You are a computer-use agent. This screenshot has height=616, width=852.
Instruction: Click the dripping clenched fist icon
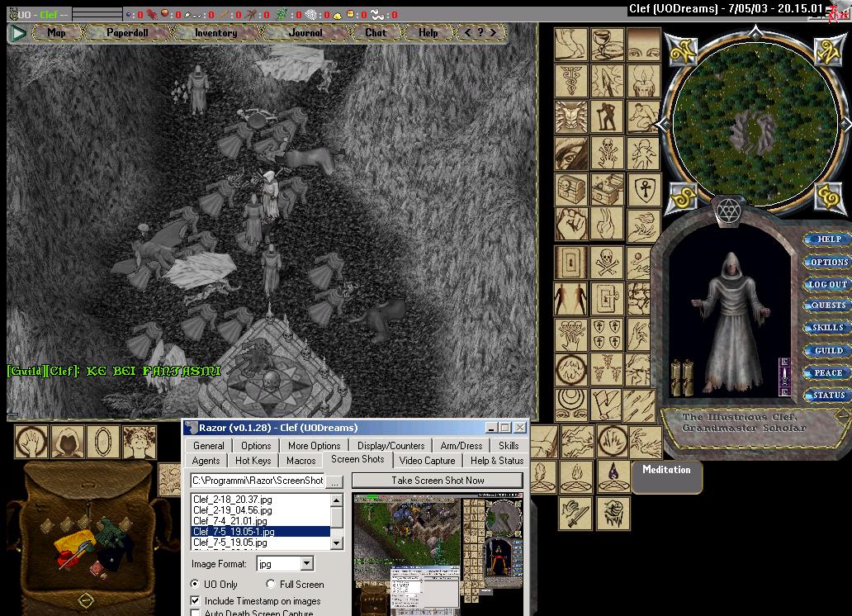[613, 514]
